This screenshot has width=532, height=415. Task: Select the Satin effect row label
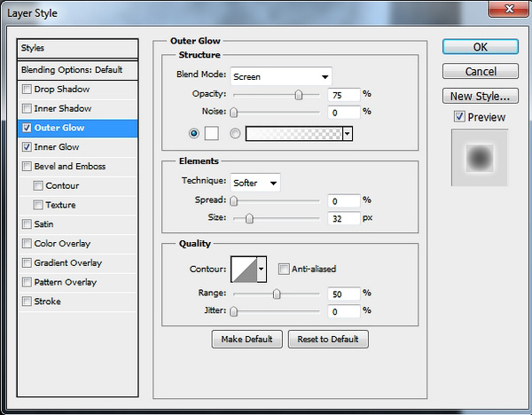[x=43, y=224]
